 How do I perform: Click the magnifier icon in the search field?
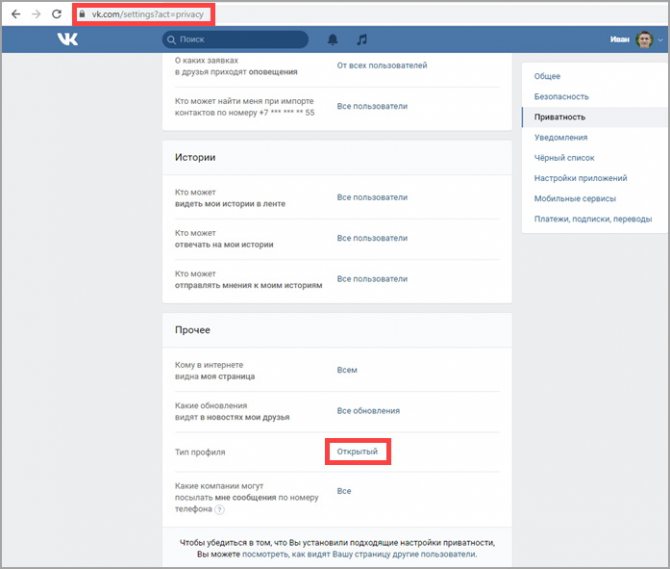pos(171,40)
